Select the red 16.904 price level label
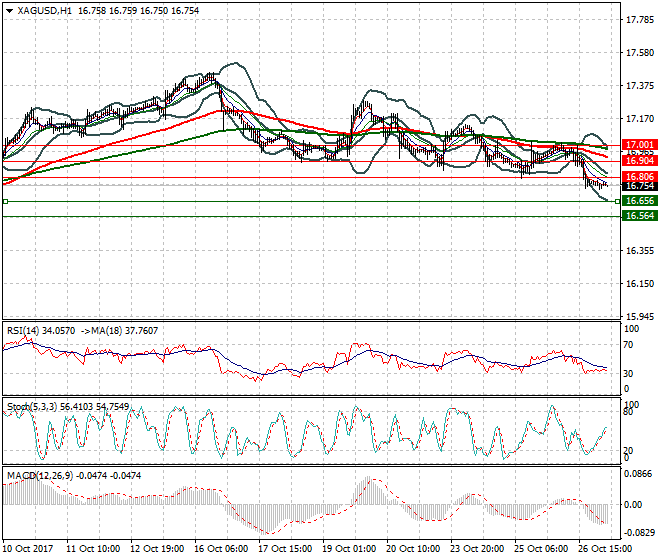The width and height of the screenshot is (660, 560). 640,161
